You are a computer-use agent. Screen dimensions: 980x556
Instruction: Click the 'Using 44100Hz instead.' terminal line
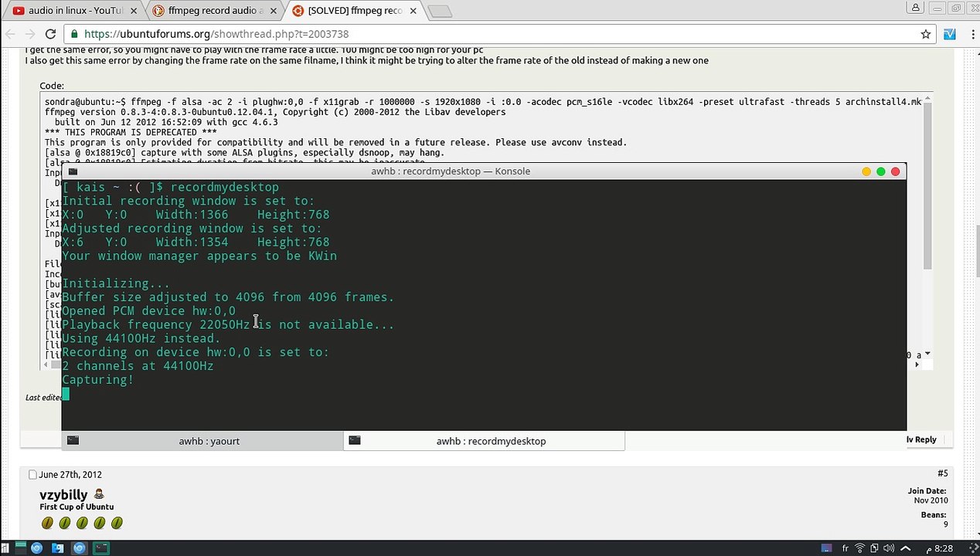pos(141,338)
